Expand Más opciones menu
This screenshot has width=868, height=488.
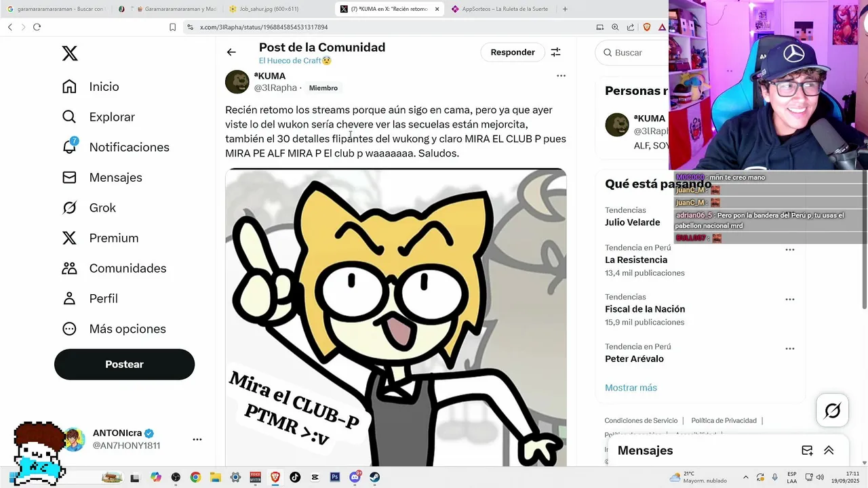(114, 329)
